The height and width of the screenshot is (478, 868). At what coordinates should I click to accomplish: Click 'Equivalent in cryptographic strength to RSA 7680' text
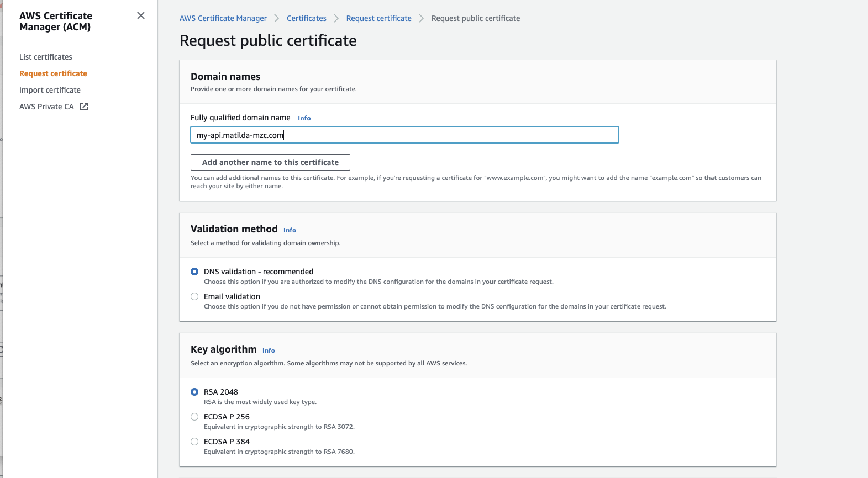coord(279,452)
